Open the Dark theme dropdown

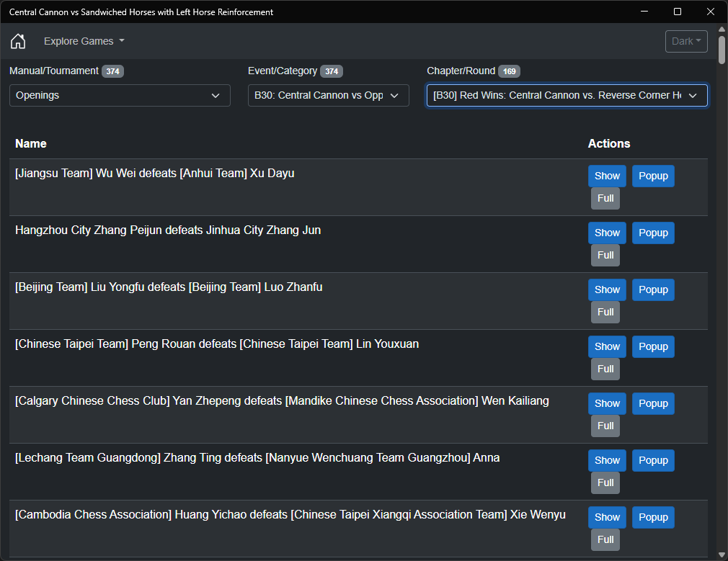coord(685,41)
